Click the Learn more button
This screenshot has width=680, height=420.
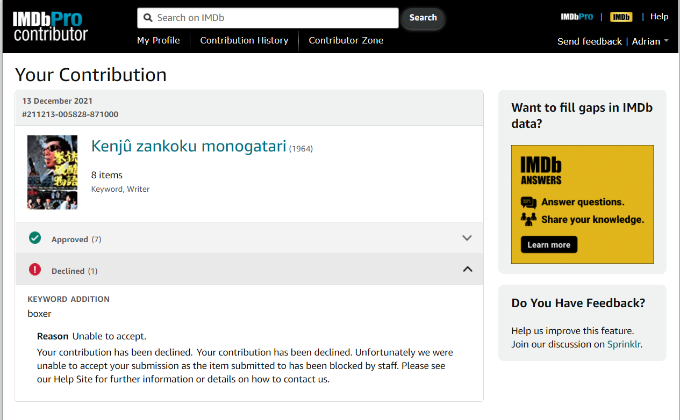tap(548, 245)
